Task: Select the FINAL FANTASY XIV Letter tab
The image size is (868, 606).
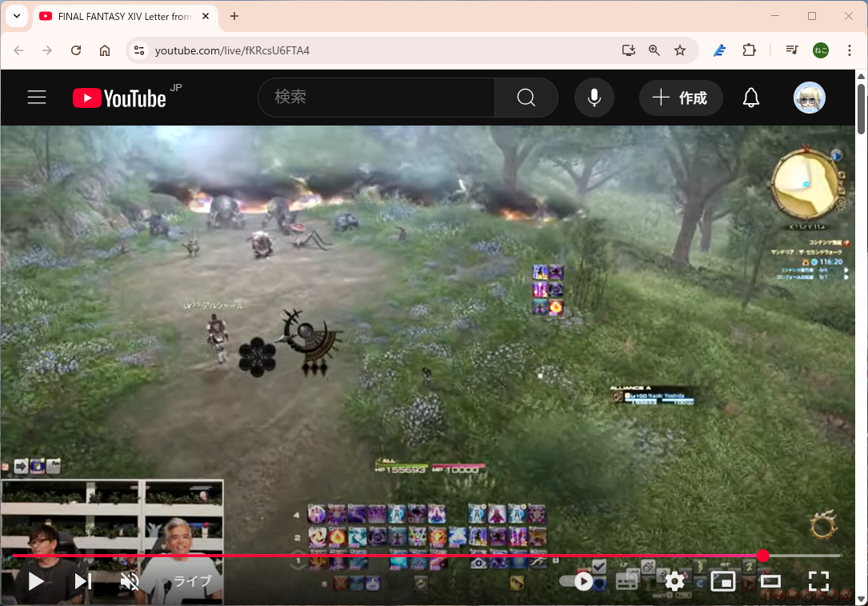Action: [125, 17]
